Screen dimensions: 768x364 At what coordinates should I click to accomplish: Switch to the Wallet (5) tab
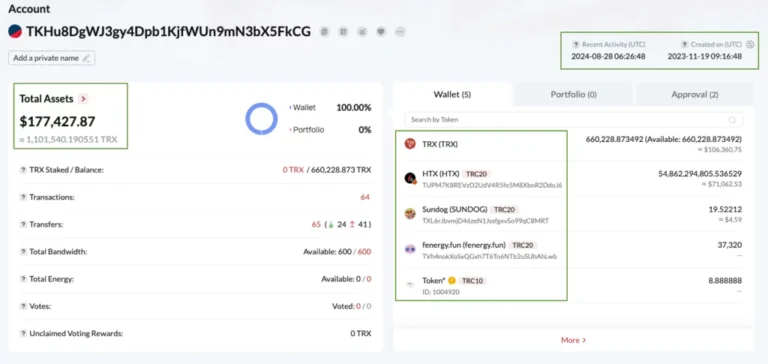[452, 94]
